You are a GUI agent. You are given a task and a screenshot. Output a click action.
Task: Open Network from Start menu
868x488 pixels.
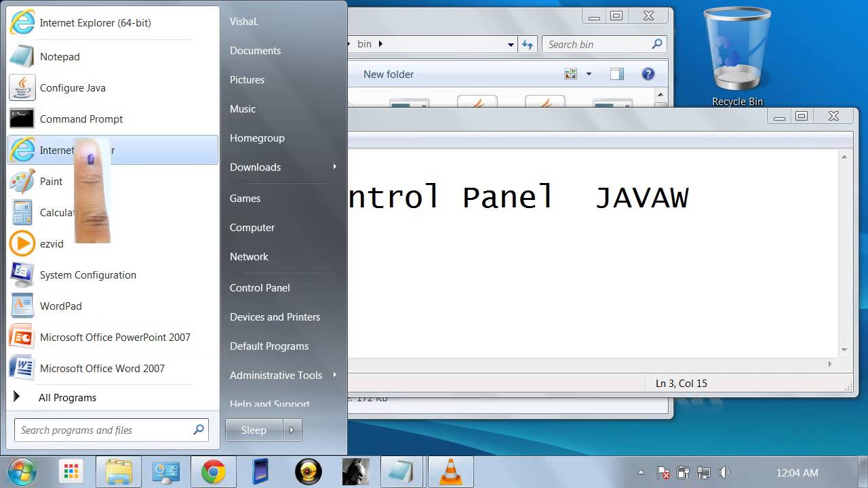[x=249, y=257]
